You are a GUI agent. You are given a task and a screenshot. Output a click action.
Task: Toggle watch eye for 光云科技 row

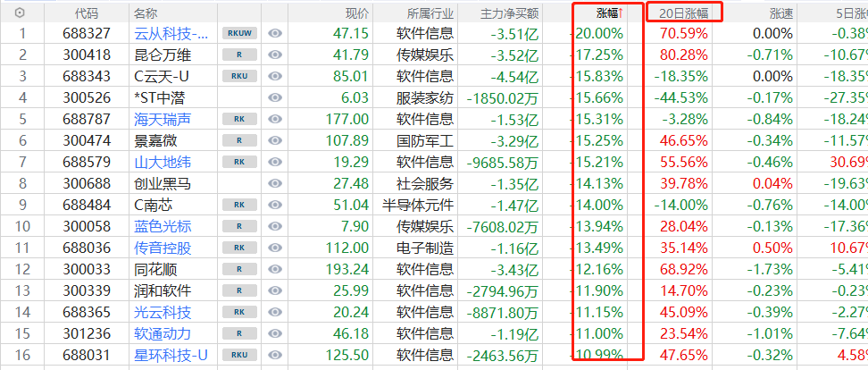[x=275, y=312]
